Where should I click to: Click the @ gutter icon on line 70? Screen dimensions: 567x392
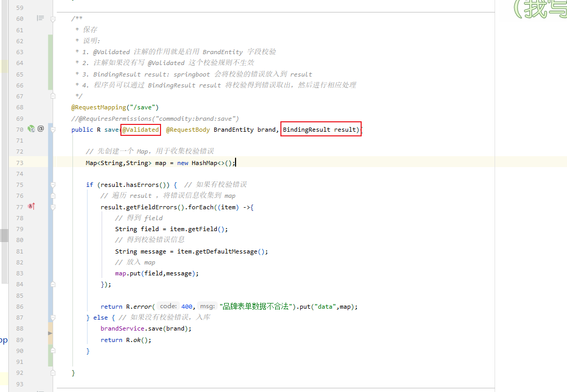[x=41, y=129]
